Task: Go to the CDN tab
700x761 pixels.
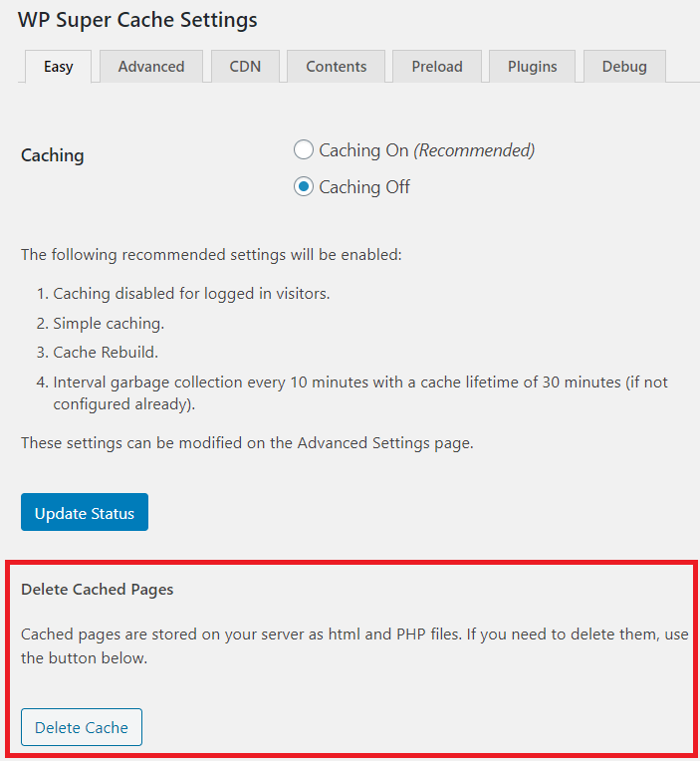Action: [x=245, y=67]
